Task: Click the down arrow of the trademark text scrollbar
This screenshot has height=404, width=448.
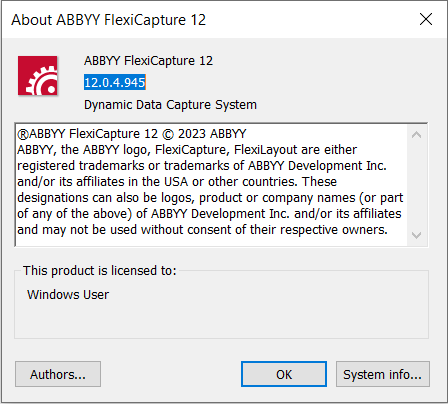Action: (416, 235)
